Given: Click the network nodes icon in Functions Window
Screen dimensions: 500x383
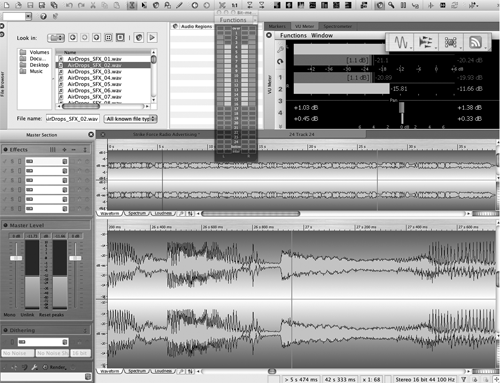Looking at the screenshot, I should tap(451, 42).
